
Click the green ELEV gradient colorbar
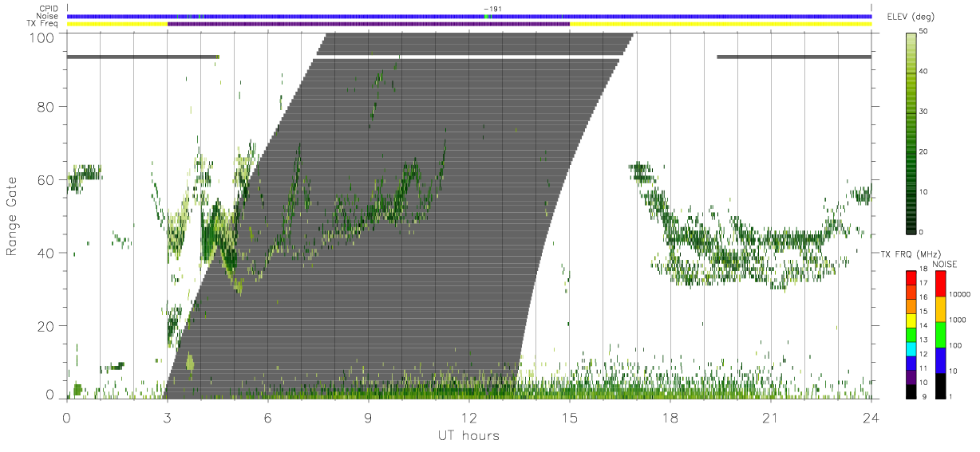[911, 132]
